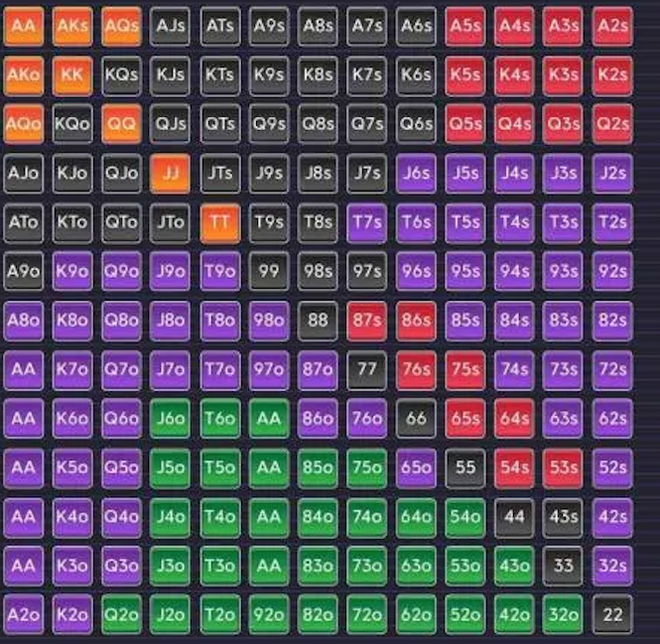Click the red K2s hand cell
660x644 pixels.
pyautogui.click(x=613, y=74)
